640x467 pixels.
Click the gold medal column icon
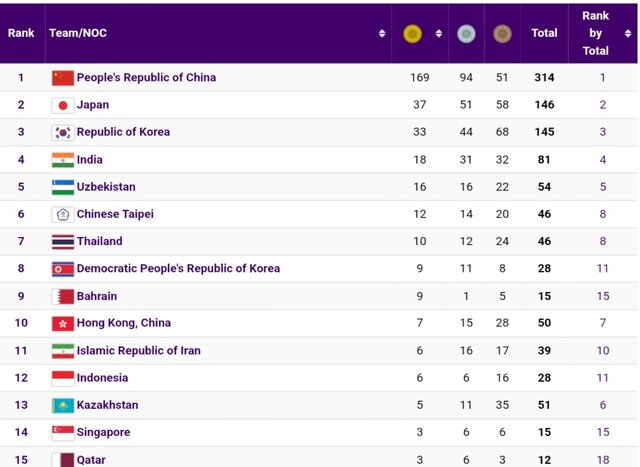tap(412, 34)
